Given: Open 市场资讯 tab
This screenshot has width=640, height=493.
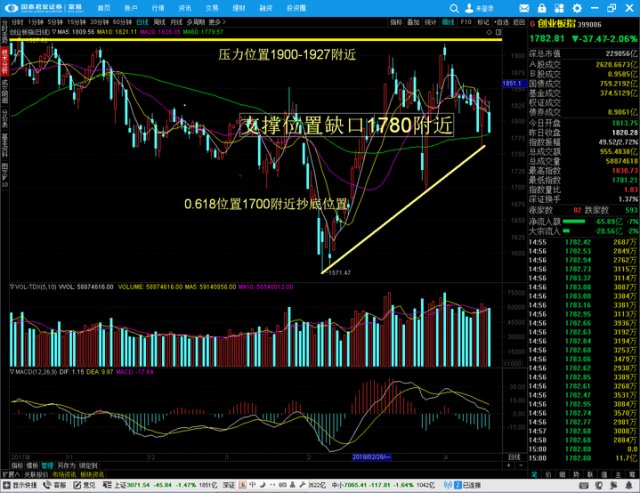Looking at the screenshot, I should 64,475.
